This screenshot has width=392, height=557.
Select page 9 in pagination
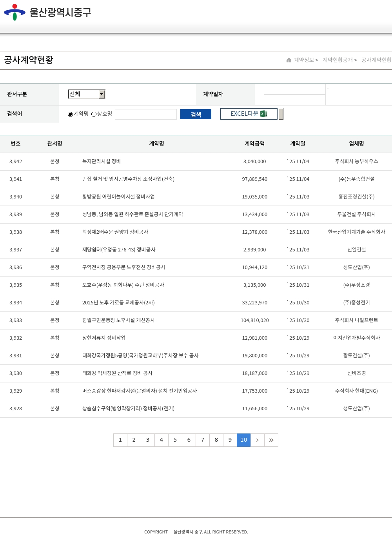click(230, 440)
